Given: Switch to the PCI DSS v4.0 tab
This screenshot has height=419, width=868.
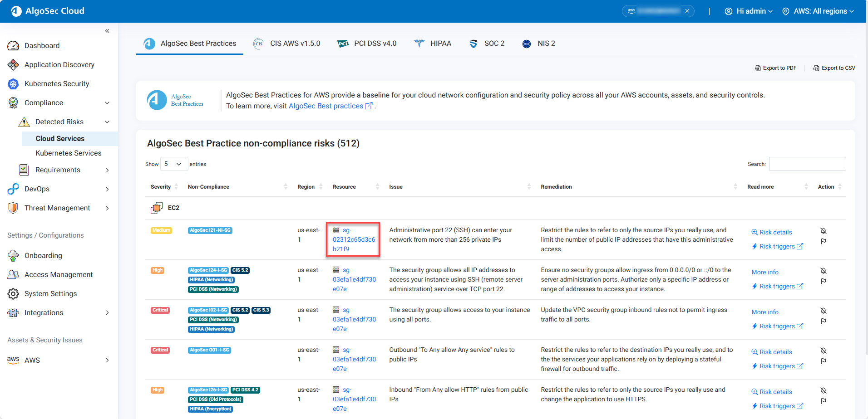Looking at the screenshot, I should (x=367, y=44).
